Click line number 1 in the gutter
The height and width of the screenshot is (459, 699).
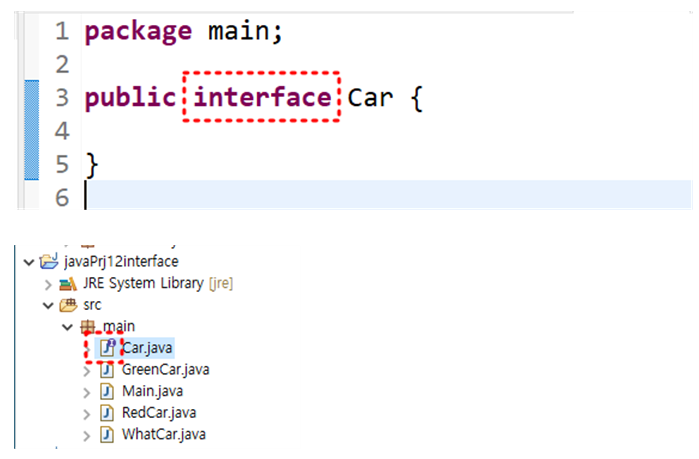click(x=62, y=31)
